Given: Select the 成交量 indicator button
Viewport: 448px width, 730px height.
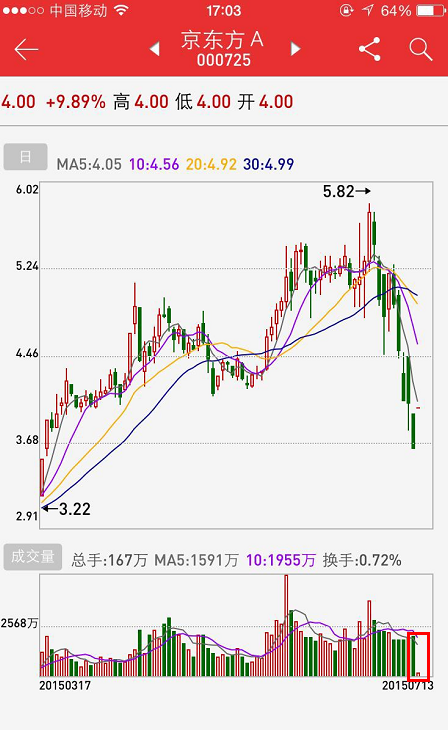Looking at the screenshot, I should (x=33, y=557).
